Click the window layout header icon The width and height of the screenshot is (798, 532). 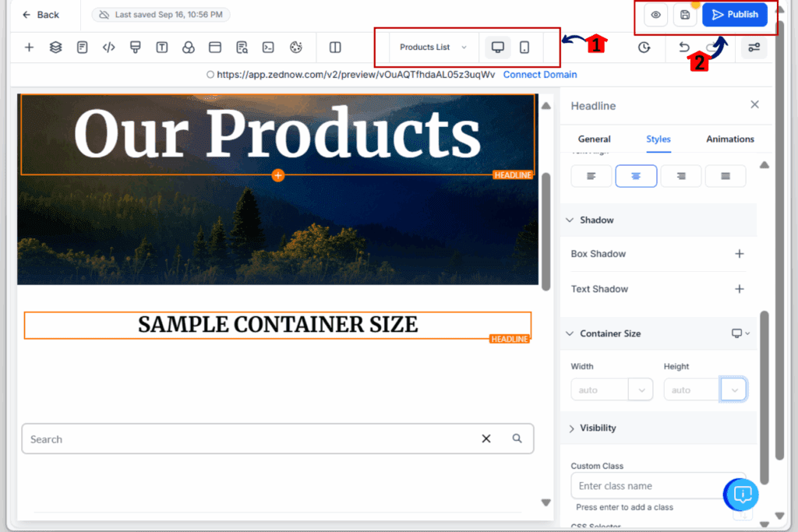tap(215, 48)
